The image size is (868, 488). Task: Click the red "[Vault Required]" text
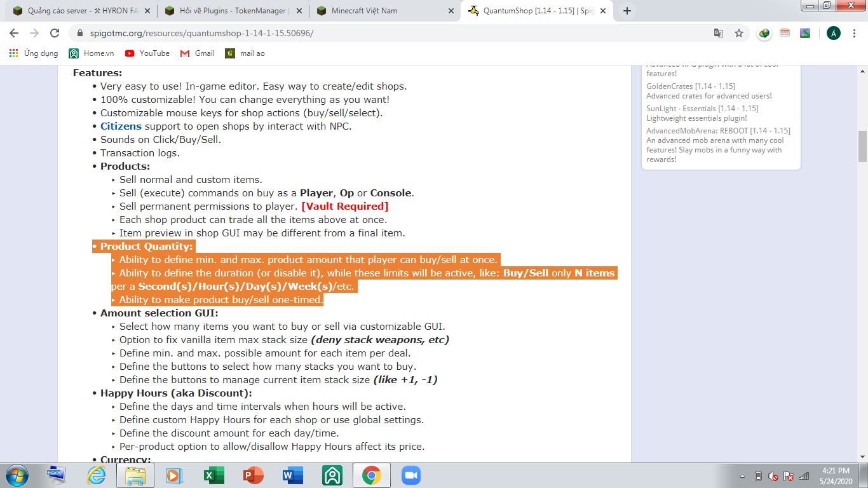point(344,207)
